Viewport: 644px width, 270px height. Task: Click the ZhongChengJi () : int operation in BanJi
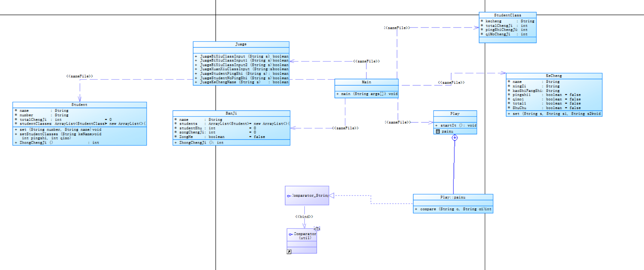[x=199, y=143]
